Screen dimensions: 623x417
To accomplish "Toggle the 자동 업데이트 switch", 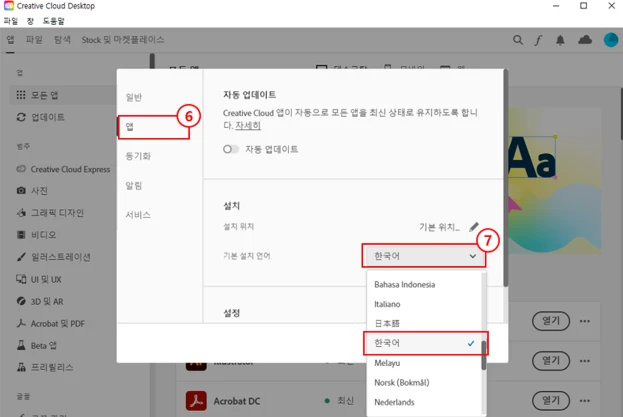I will pos(230,149).
